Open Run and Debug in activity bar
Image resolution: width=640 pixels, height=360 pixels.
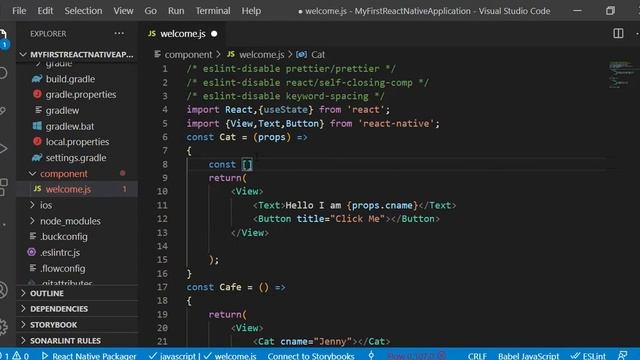(x=3, y=148)
